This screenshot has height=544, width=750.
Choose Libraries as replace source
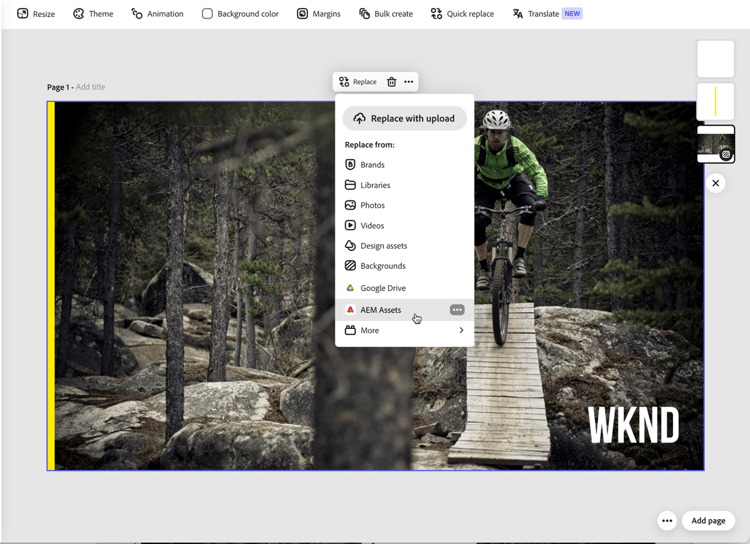coord(405,185)
